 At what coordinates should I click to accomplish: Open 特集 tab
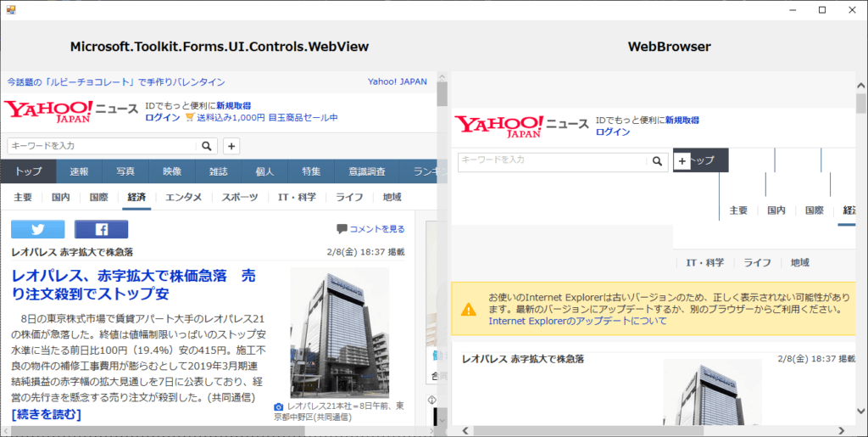pyautogui.click(x=311, y=171)
